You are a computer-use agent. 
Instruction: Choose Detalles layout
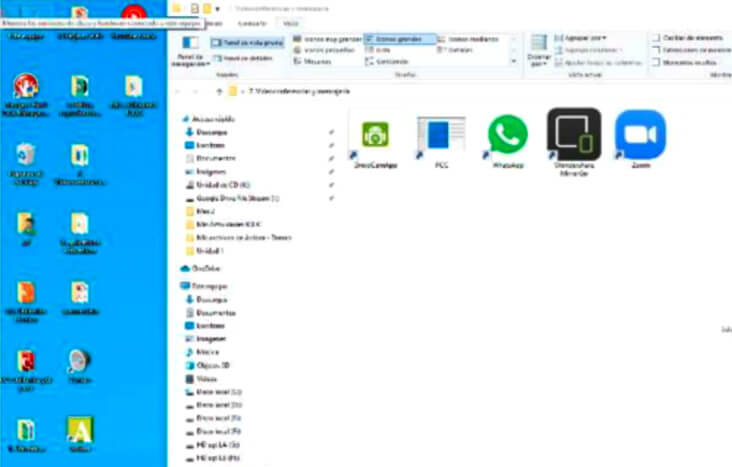click(455, 50)
